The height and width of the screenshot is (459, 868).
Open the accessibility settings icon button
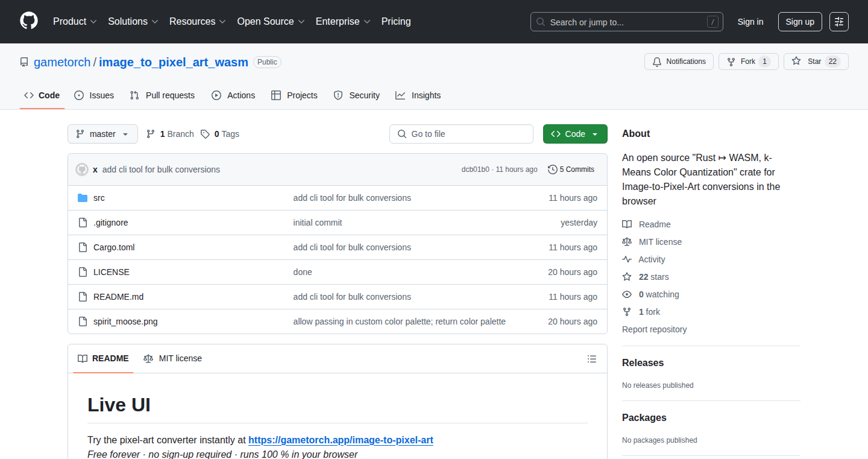(839, 22)
